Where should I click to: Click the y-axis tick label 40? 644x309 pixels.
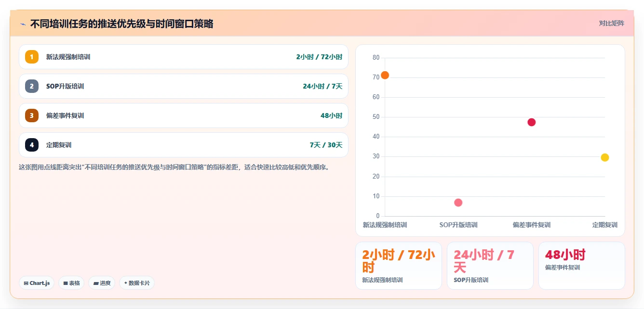[376, 137]
